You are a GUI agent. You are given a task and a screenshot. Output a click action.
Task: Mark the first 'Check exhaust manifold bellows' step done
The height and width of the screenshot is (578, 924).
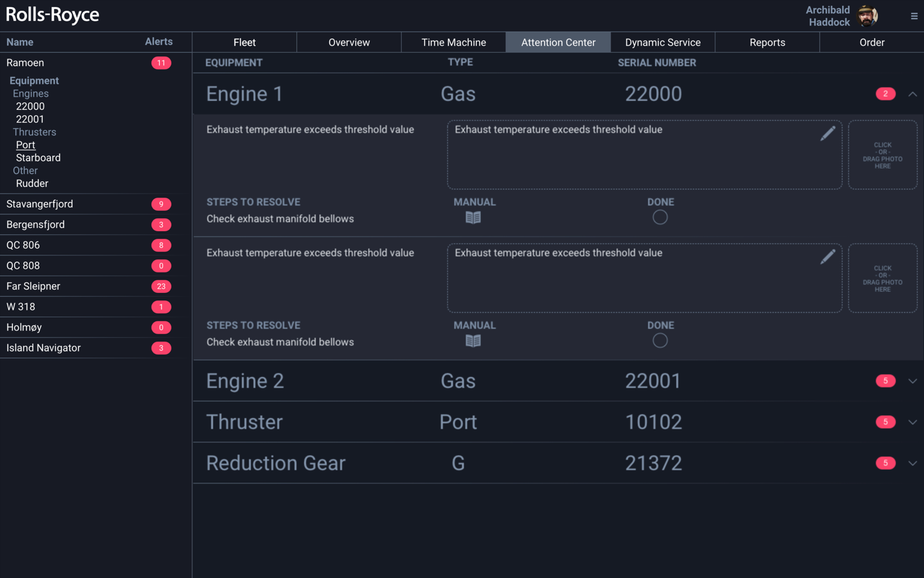click(660, 217)
